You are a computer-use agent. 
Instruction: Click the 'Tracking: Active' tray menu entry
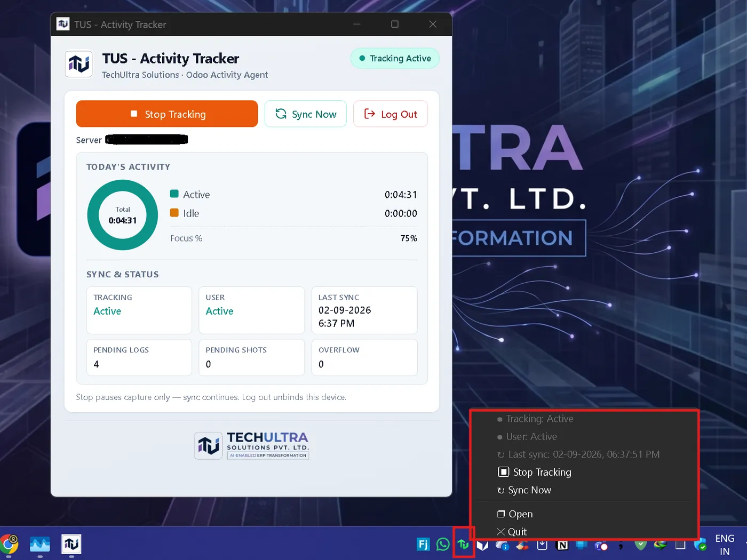click(584, 419)
